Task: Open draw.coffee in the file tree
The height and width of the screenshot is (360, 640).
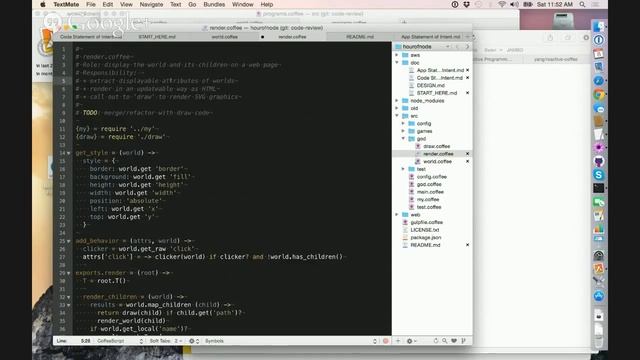Action: pos(436,146)
